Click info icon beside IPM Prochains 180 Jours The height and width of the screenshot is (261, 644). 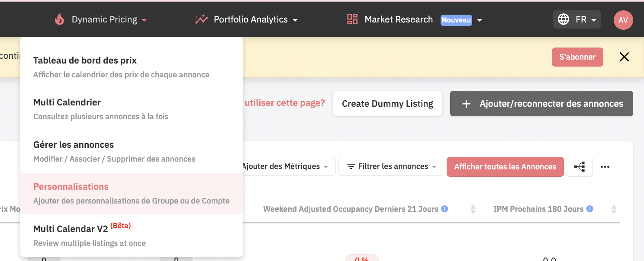point(589,209)
